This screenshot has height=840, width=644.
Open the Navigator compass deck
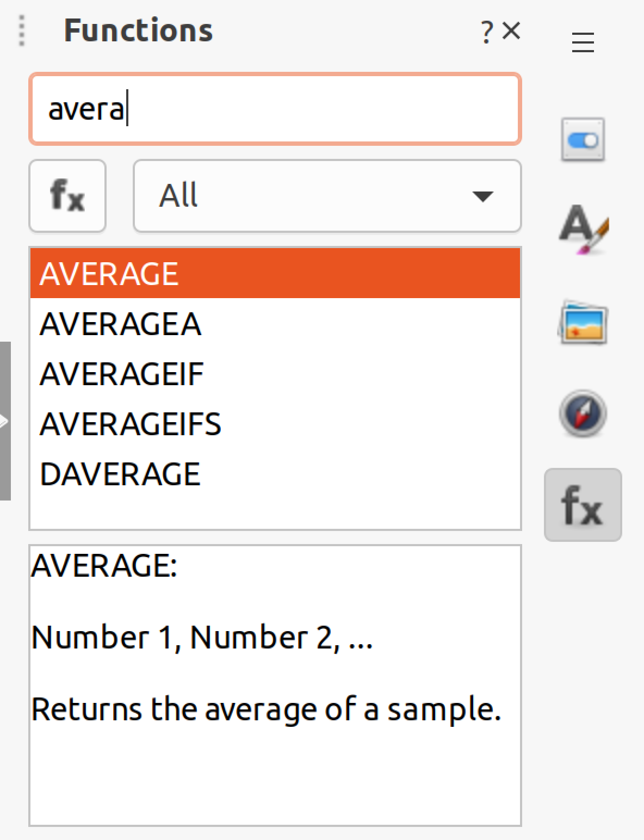pos(583,413)
